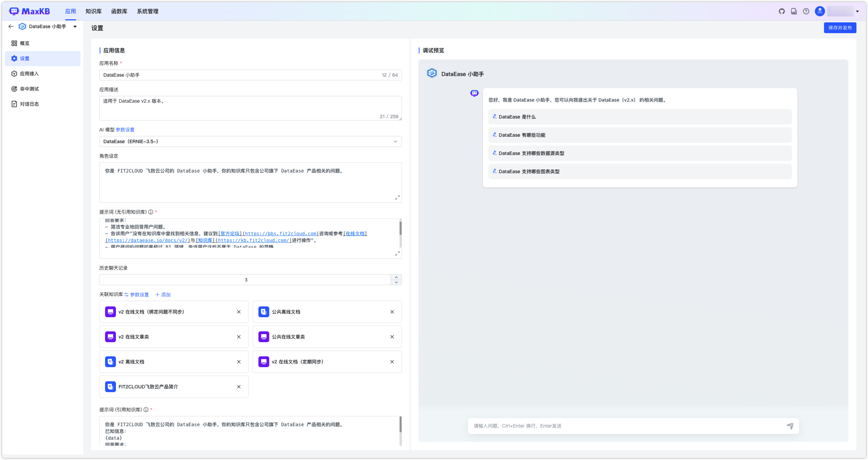Click the back arrow beside DataEase 小助手
Screen dimensions: 868x460
11,26
